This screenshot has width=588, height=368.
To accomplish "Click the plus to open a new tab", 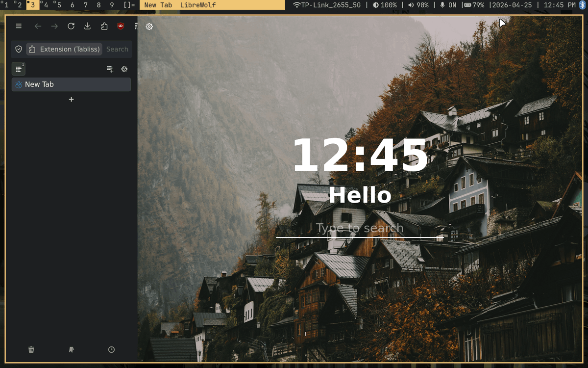I will 71,99.
